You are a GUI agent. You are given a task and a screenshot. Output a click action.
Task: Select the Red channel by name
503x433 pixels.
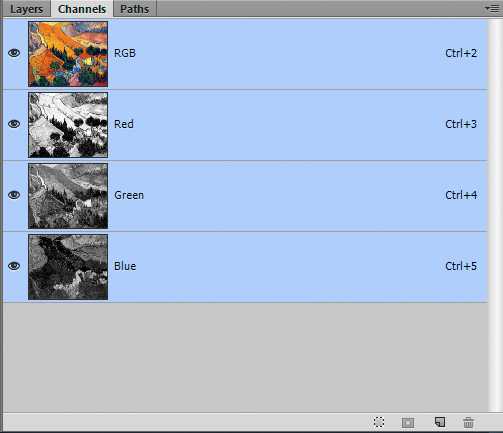click(124, 124)
